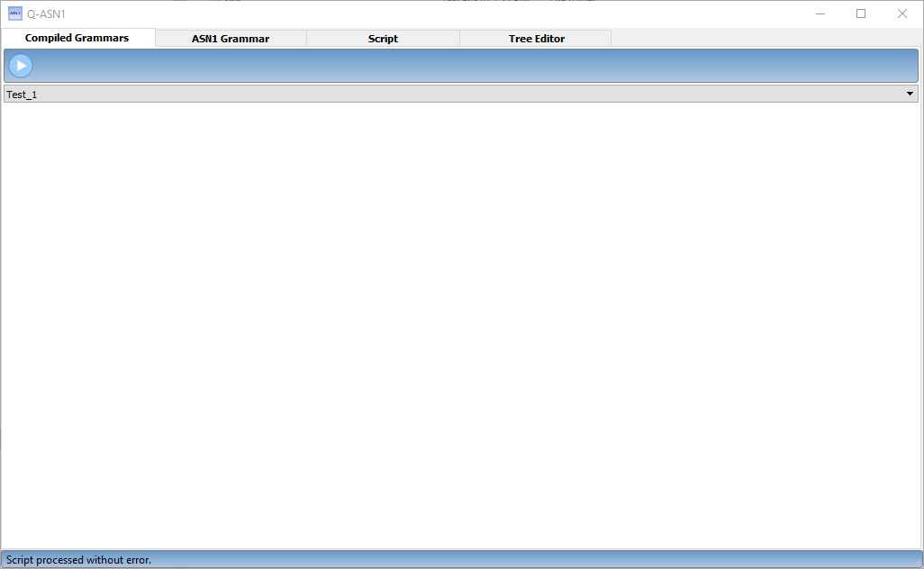
Task: Click empty tab strip right of Tree Editor
Action: coord(765,39)
